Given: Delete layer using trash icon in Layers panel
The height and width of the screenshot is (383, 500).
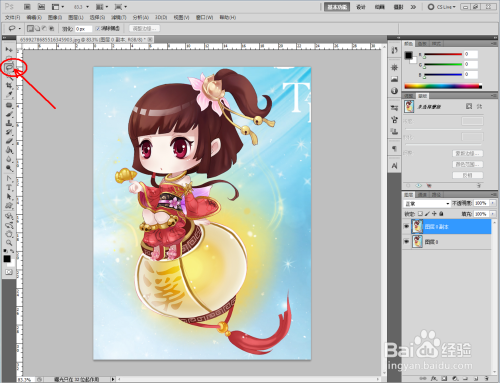Looking at the screenshot, I should pos(486,378).
